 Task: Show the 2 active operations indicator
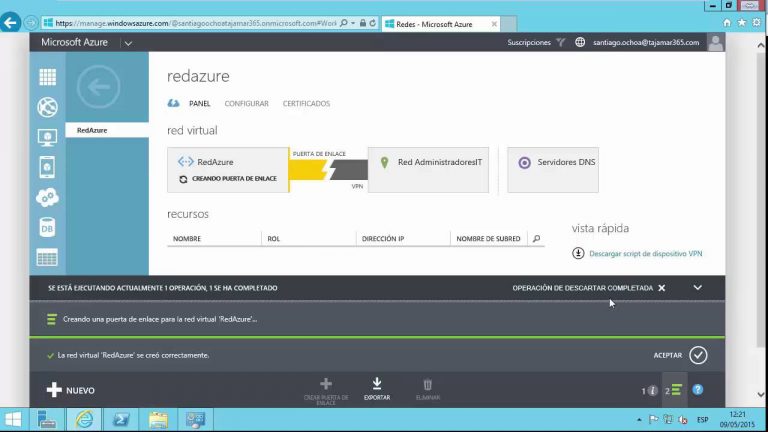[x=674, y=390]
